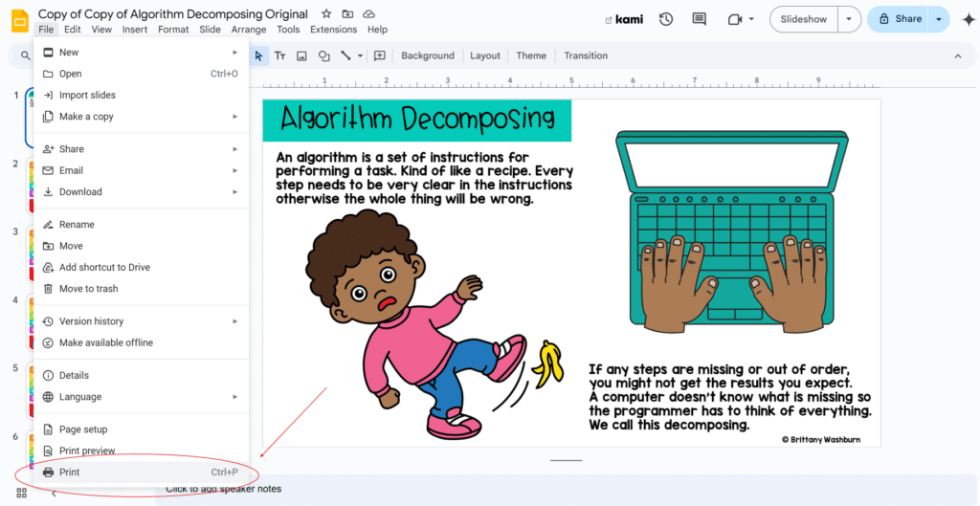Click the Background button
Screen dimensions: 980x506
point(428,55)
